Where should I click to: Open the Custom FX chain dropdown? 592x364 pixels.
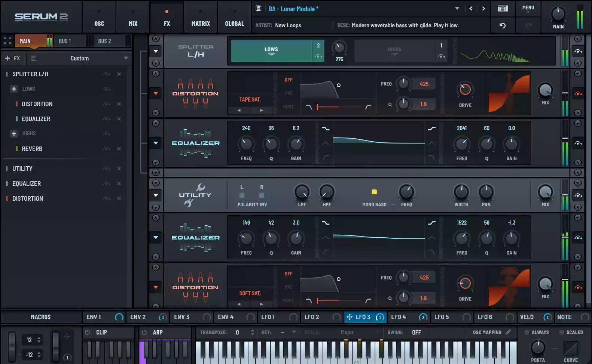tap(126, 58)
